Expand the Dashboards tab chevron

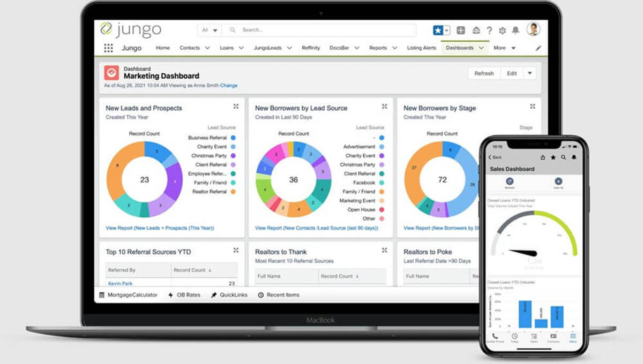pos(481,48)
